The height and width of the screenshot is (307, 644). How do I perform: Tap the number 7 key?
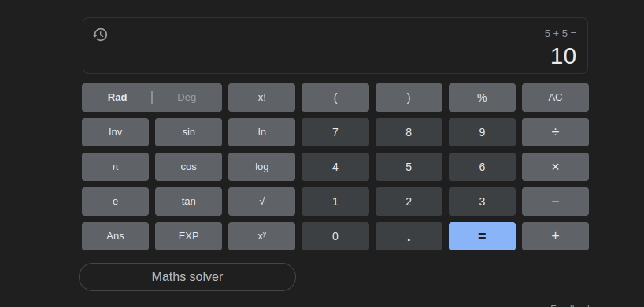tap(335, 132)
